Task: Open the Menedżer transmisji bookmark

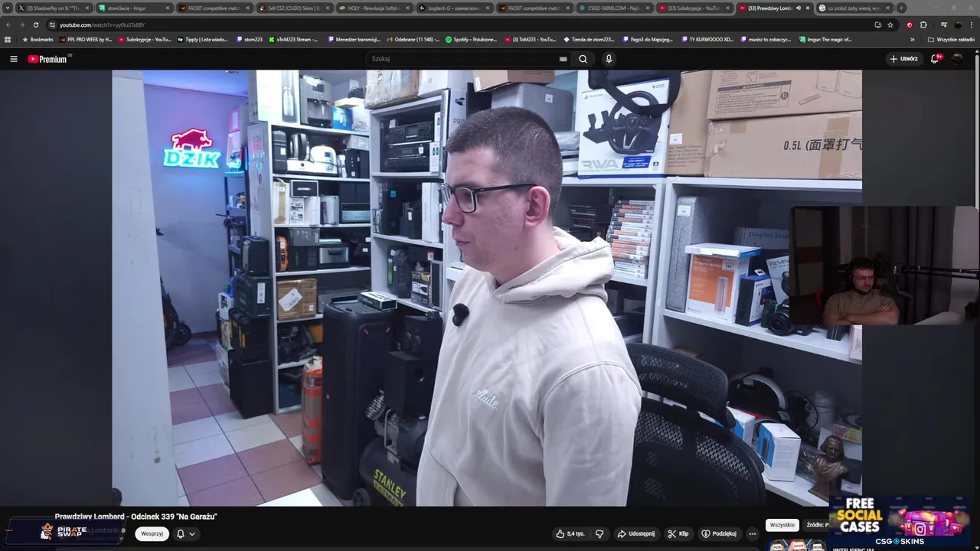Action: coord(354,39)
